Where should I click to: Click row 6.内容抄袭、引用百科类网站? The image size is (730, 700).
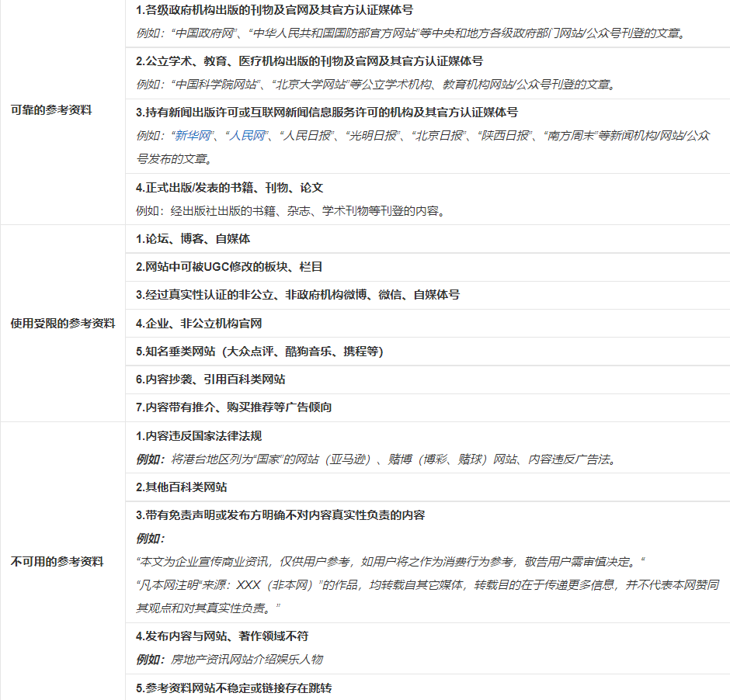tap(427, 379)
